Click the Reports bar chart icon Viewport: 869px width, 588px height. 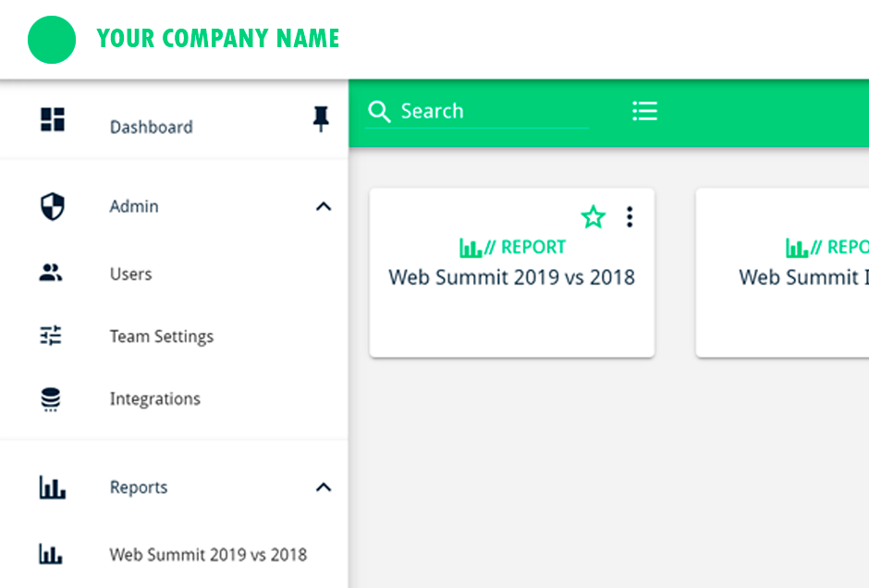[x=52, y=487]
